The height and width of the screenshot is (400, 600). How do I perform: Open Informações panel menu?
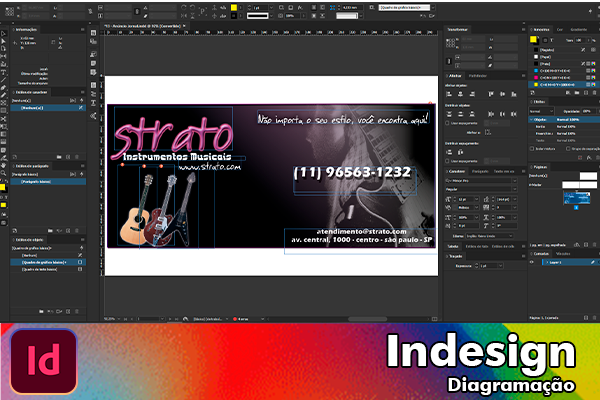[x=82, y=29]
